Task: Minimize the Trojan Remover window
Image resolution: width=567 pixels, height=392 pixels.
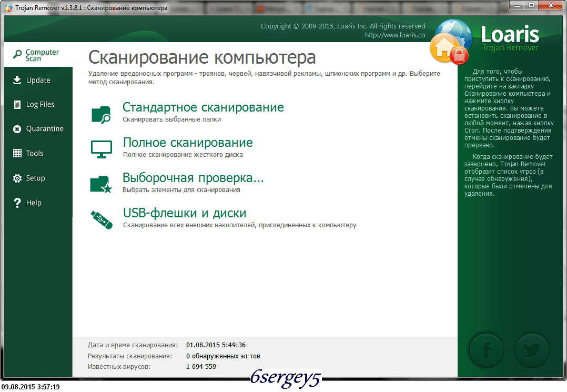Action: (x=517, y=5)
